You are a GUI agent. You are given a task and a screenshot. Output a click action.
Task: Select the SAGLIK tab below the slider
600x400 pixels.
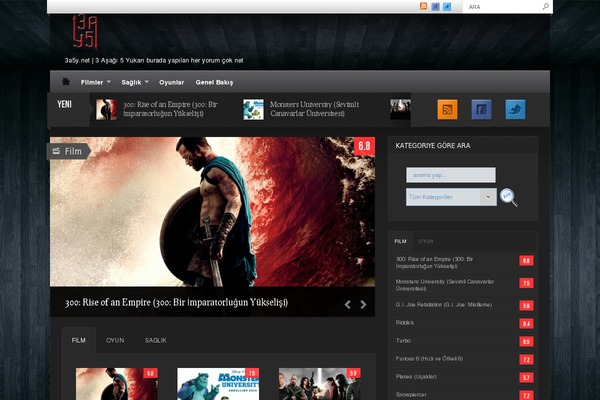coord(155,340)
